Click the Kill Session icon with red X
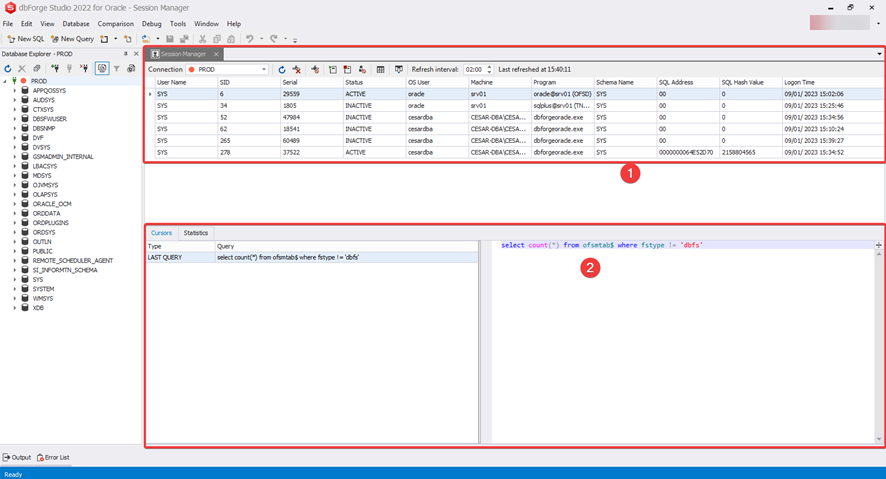 (x=297, y=69)
